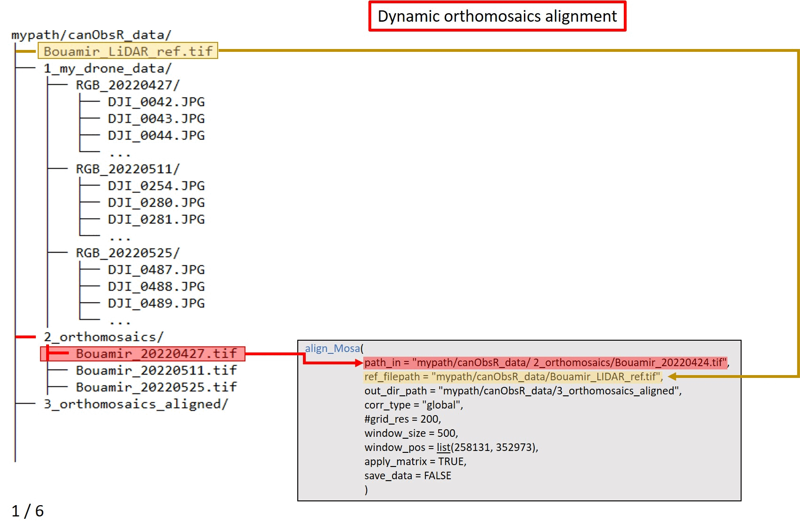Viewport: 800px width, 532px height.
Task: Select DJI_0254.JPG file
Action: pos(156,186)
